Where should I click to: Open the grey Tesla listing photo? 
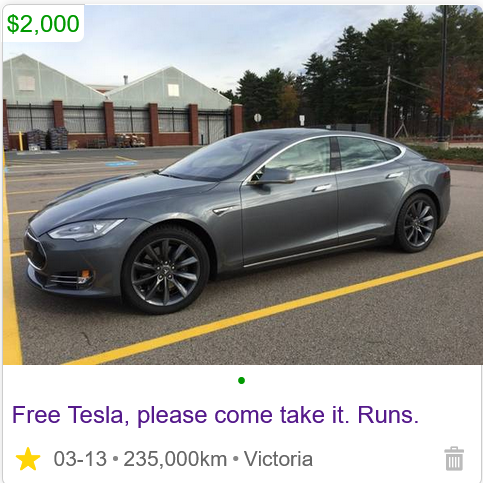242,185
